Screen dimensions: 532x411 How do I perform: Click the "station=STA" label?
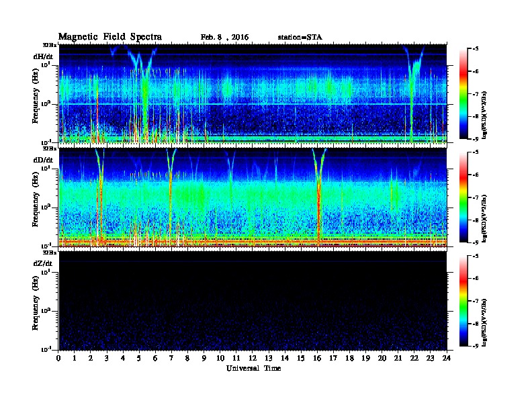300,38
